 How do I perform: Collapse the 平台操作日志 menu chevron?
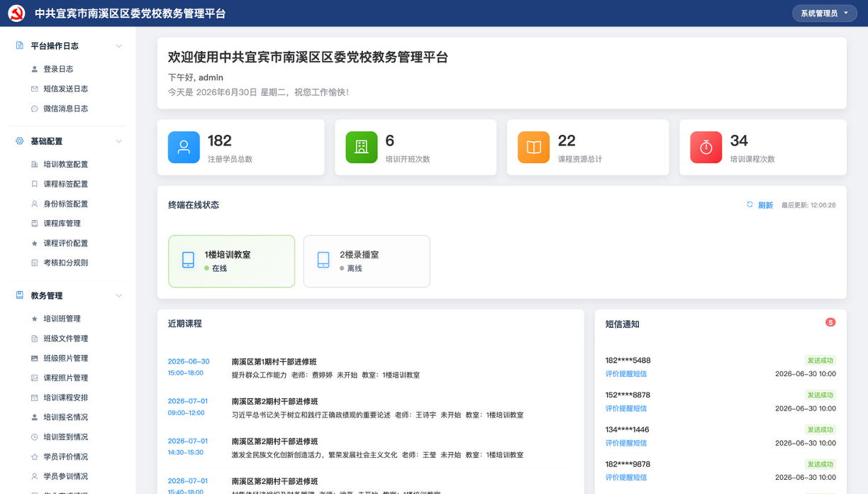118,45
